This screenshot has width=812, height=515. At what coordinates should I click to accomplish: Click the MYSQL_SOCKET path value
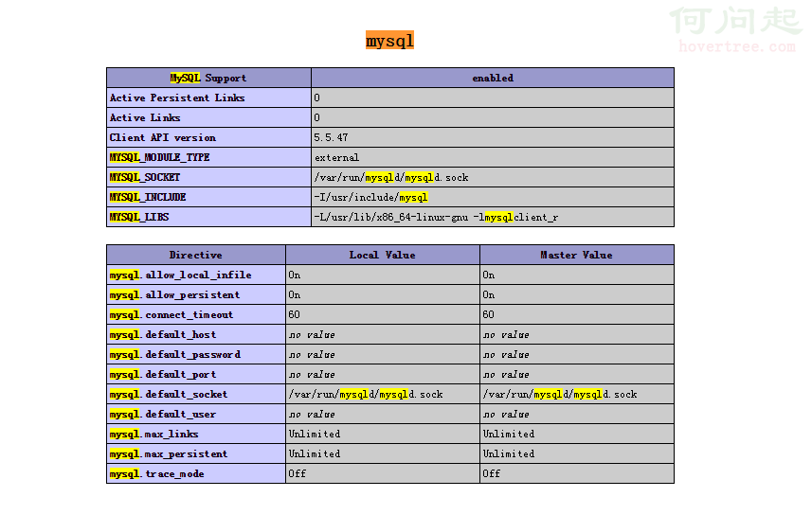coord(391,178)
